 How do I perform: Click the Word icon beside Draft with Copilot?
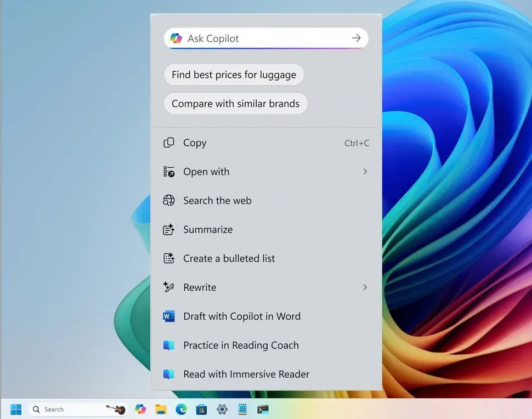coord(168,316)
